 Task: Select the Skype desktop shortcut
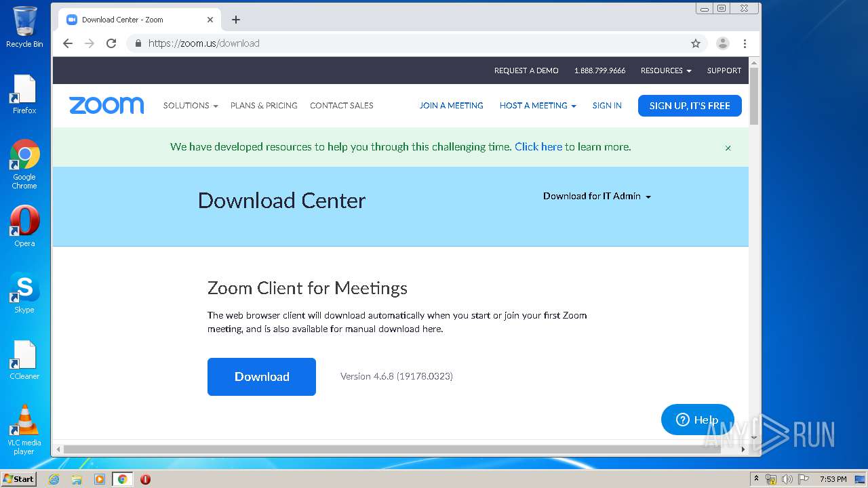[x=24, y=293]
